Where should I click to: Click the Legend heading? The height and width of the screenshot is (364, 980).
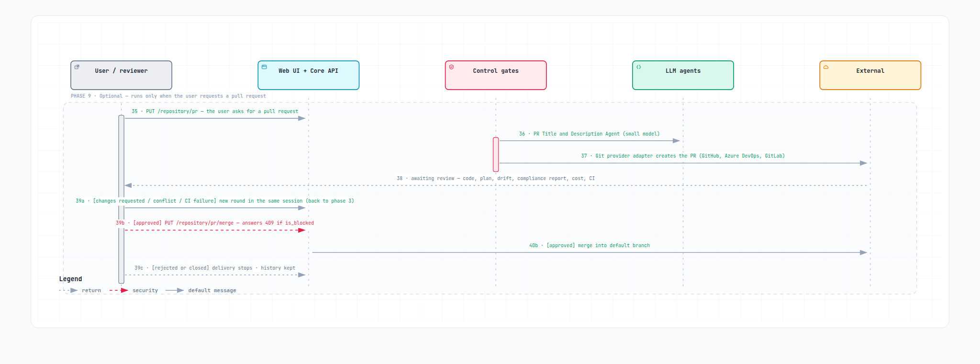click(x=70, y=279)
